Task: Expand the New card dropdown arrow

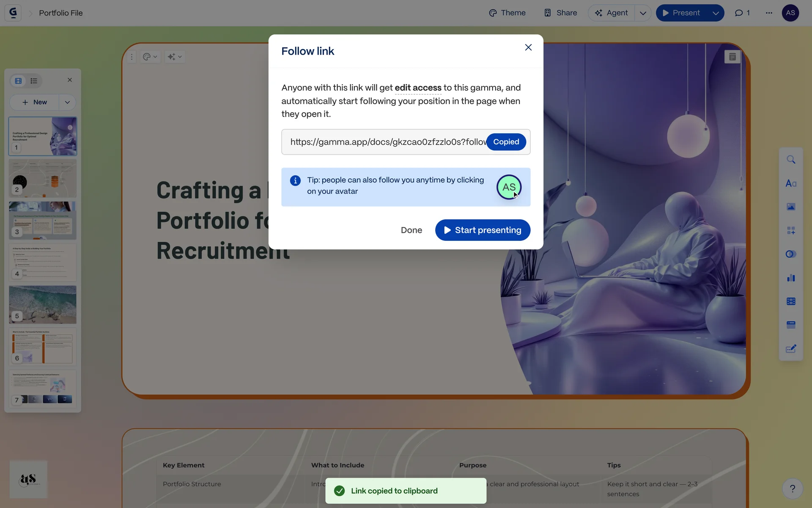Action: tap(67, 102)
